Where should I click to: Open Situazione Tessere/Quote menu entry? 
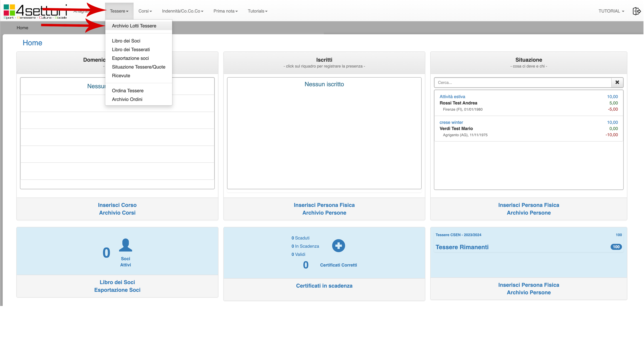[139, 67]
